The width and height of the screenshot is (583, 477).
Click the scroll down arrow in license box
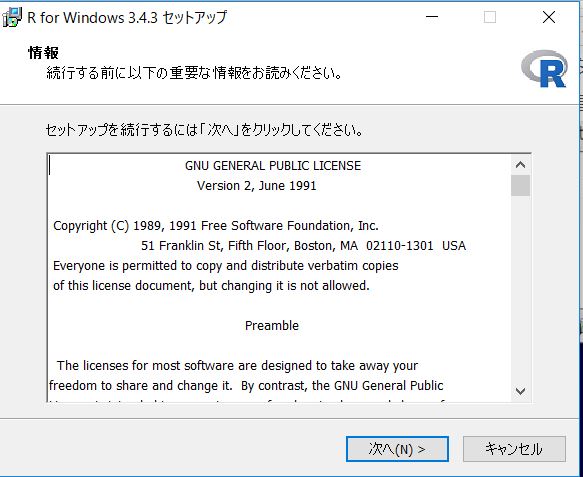[x=520, y=391]
